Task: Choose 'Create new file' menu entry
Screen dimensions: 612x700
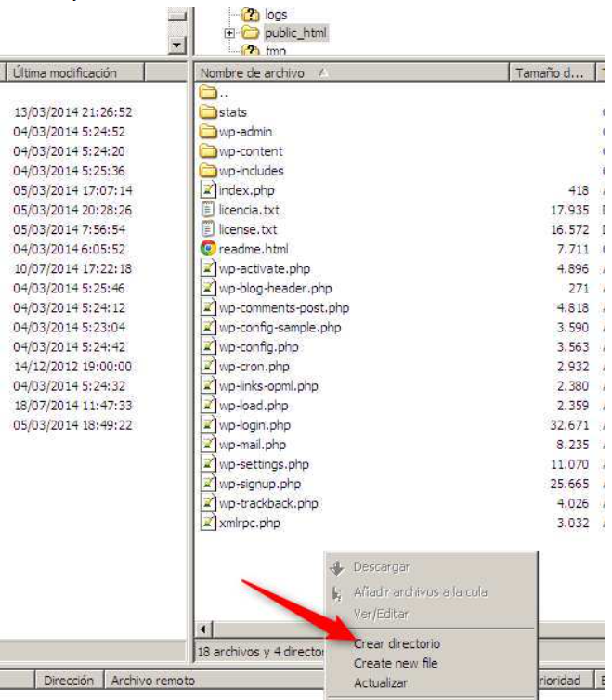Action: (x=396, y=664)
